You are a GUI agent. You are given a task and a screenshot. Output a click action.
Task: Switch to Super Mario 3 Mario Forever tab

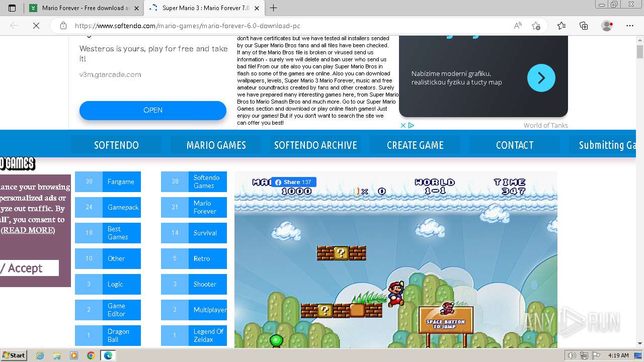(204, 8)
